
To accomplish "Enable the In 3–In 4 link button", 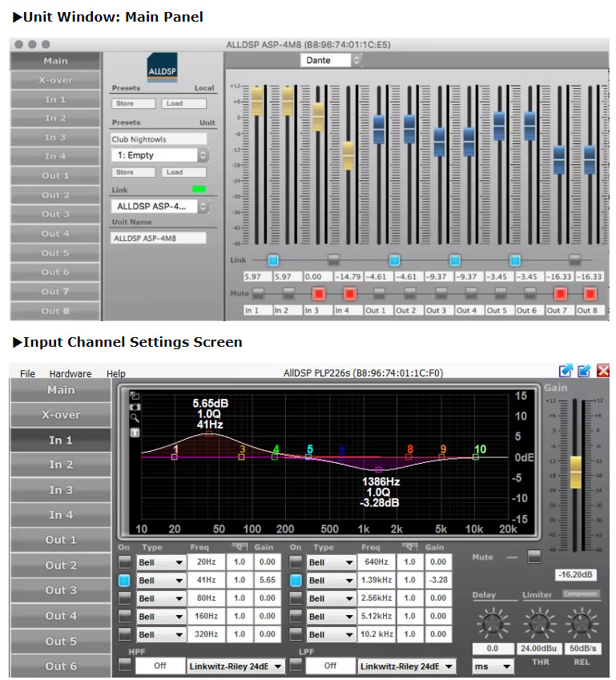I will pyautogui.click(x=333, y=260).
